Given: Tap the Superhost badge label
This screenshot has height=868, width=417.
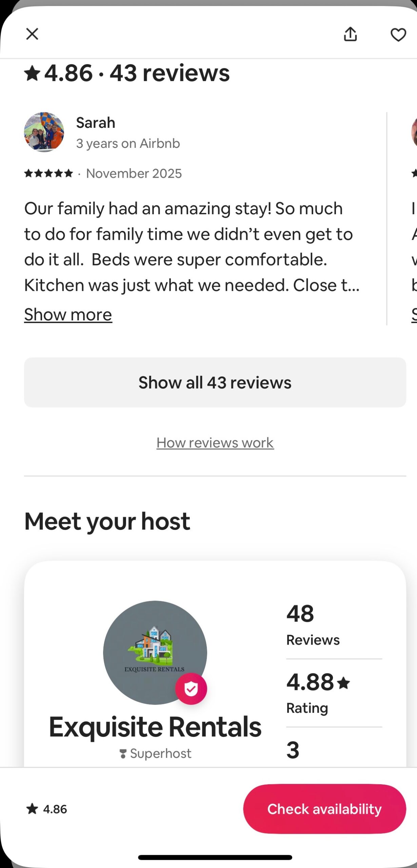Looking at the screenshot, I should pyautogui.click(x=156, y=753).
